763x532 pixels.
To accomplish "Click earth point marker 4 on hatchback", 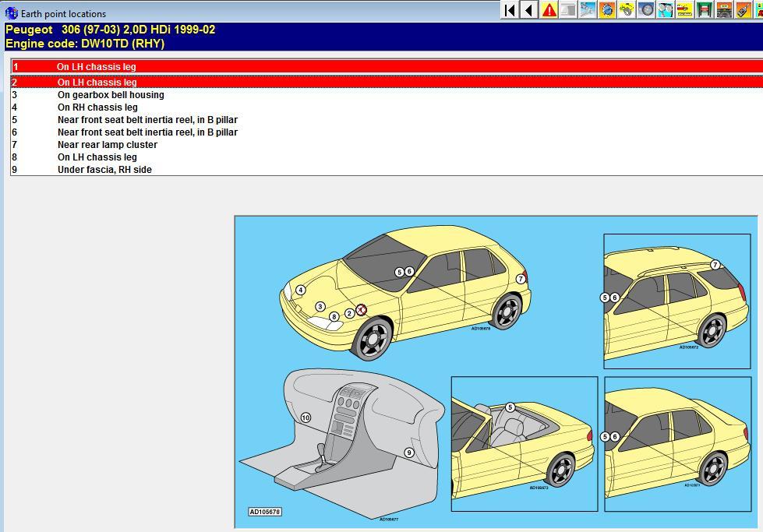I will coord(301,291).
